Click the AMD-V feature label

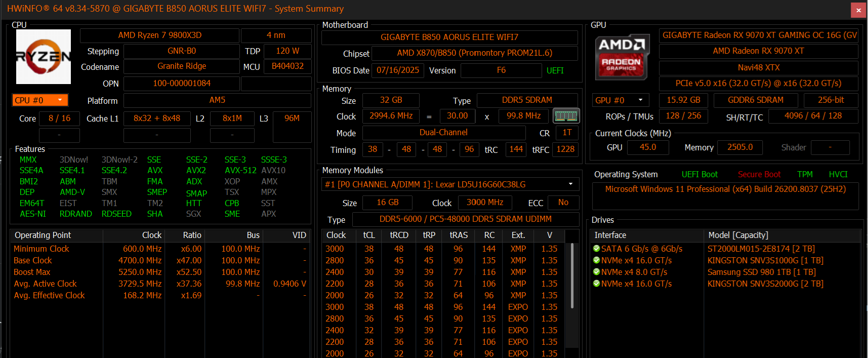[72, 192]
